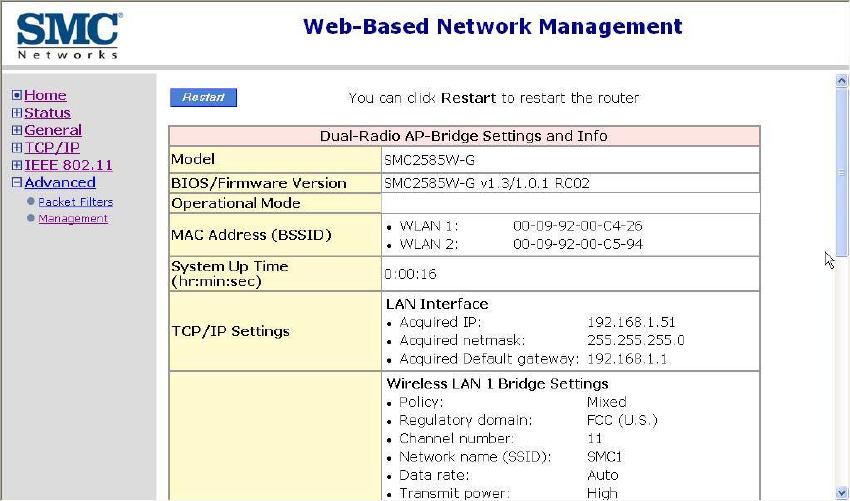Viewport: 850px width, 501px height.
Task: Click the 'BIOS/Firmware Version' row label
Action: click(259, 183)
